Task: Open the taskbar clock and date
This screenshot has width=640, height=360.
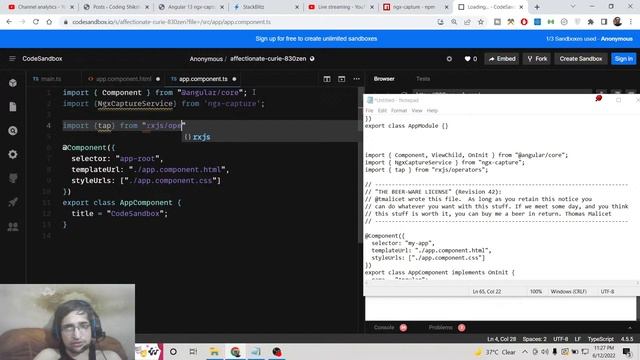Action: pyautogui.click(x=604, y=352)
